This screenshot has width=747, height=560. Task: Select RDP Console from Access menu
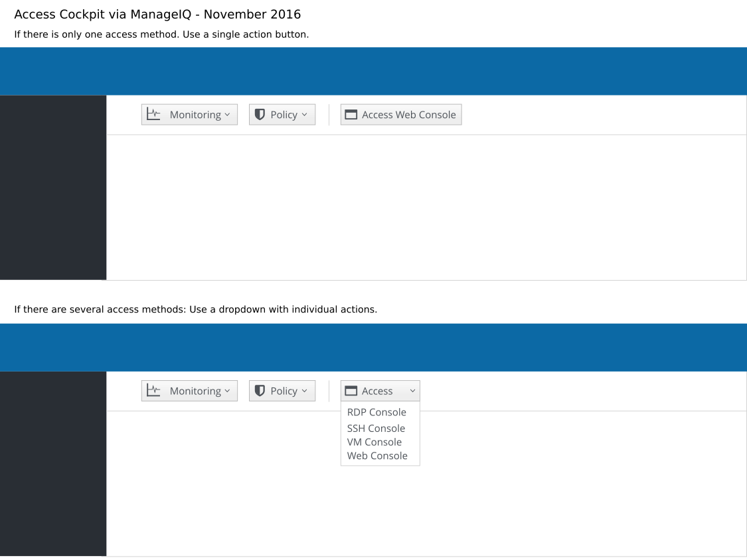(x=376, y=413)
